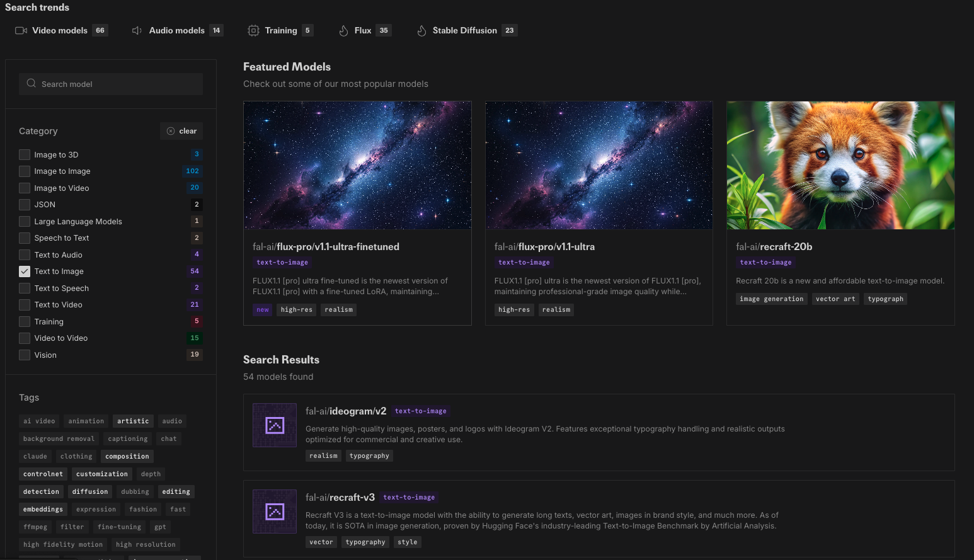Enable the Image to Video checkbox
974x560 pixels.
tap(25, 188)
